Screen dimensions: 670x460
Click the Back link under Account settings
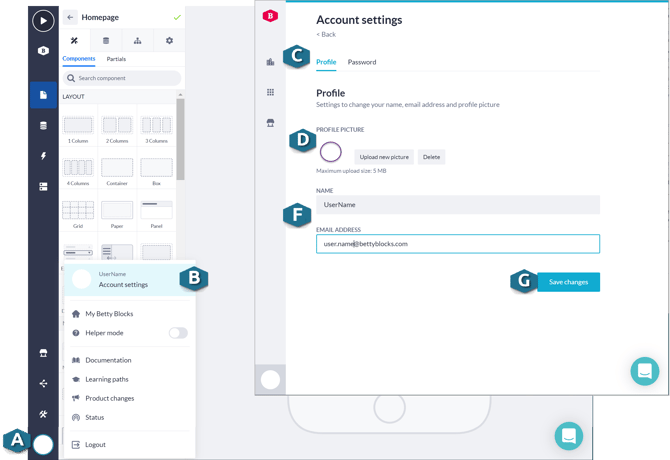click(x=326, y=34)
